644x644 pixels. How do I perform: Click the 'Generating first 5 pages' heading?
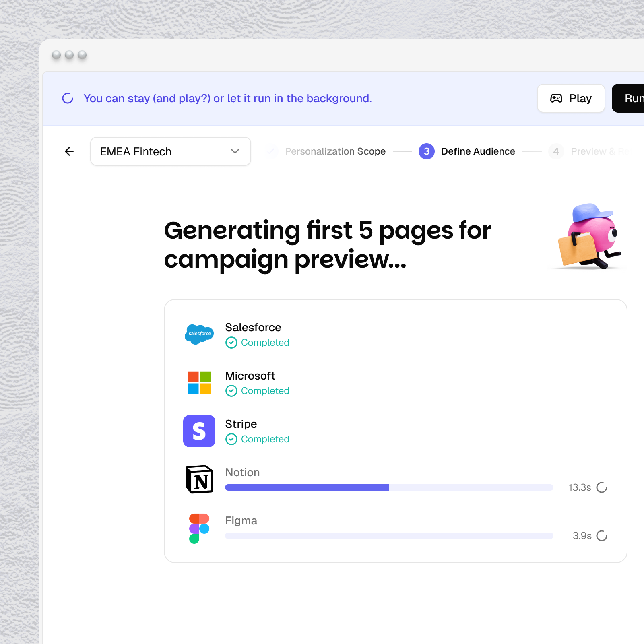(328, 245)
